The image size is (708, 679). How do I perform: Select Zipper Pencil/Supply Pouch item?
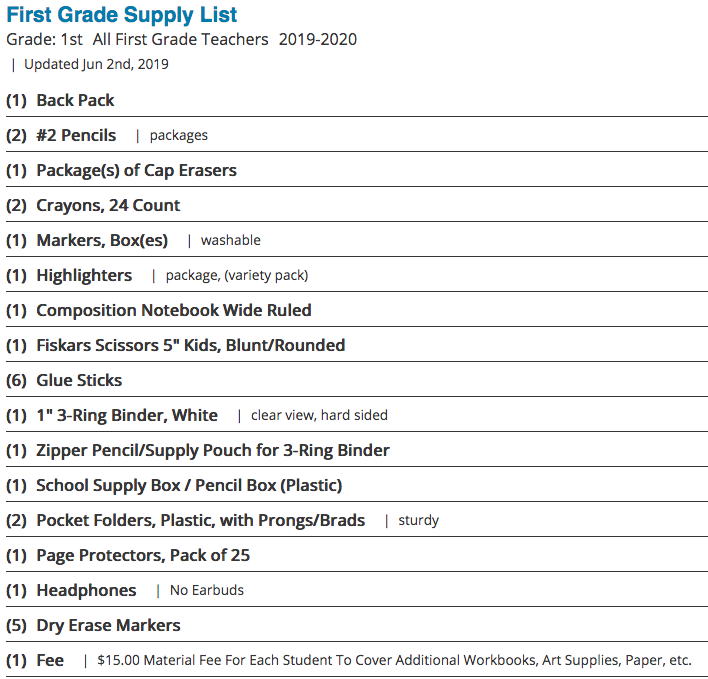click(213, 451)
